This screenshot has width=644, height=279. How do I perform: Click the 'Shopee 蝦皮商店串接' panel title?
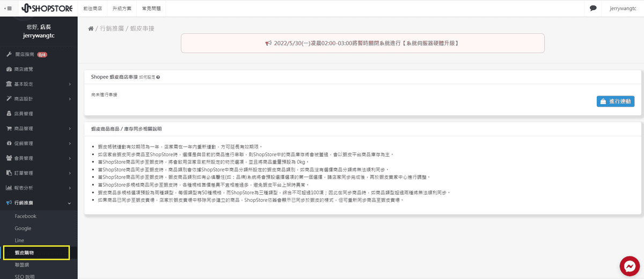(x=114, y=77)
